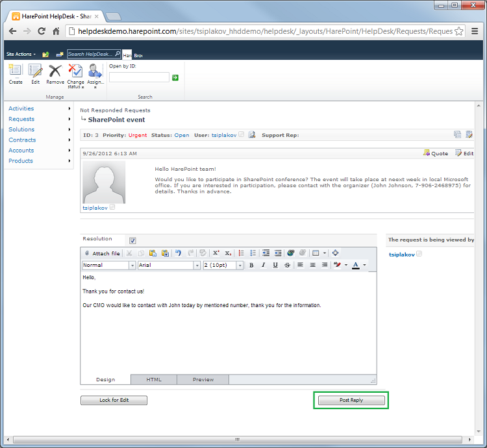The height and width of the screenshot is (448, 487).
Task: Click the Paste clipboard icon
Action: tap(153, 253)
